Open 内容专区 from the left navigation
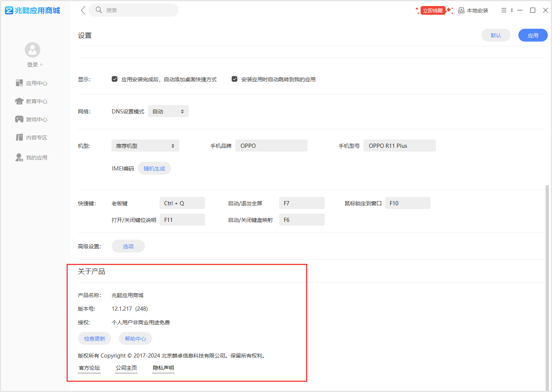Image resolution: width=552 pixels, height=392 pixels. [19, 137]
